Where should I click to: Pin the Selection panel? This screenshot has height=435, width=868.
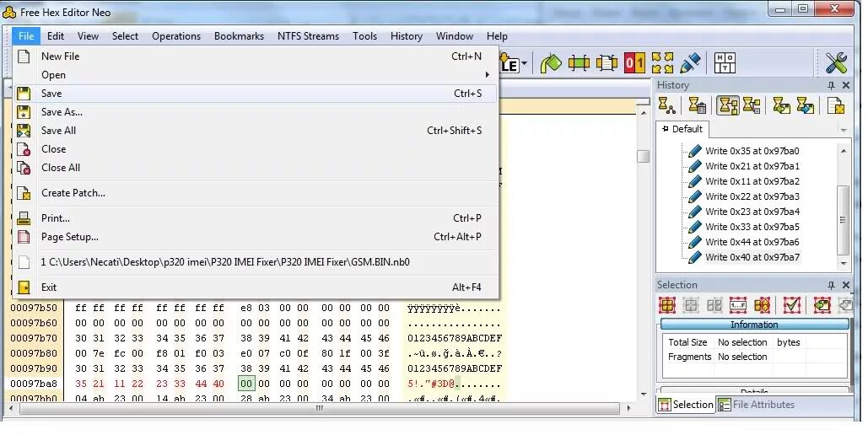click(x=831, y=285)
